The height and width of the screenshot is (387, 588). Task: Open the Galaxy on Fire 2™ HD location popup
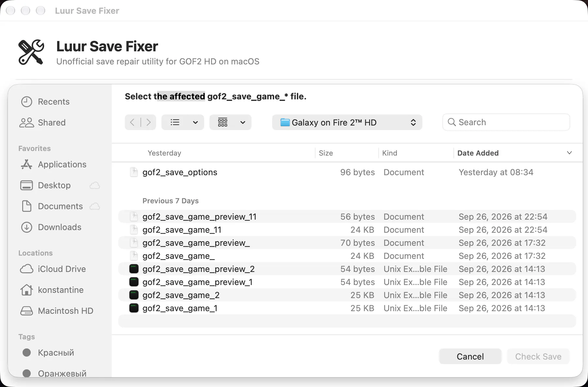click(347, 122)
